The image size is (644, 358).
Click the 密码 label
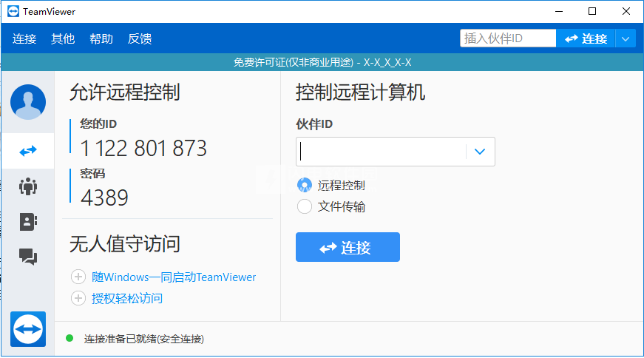[92, 173]
